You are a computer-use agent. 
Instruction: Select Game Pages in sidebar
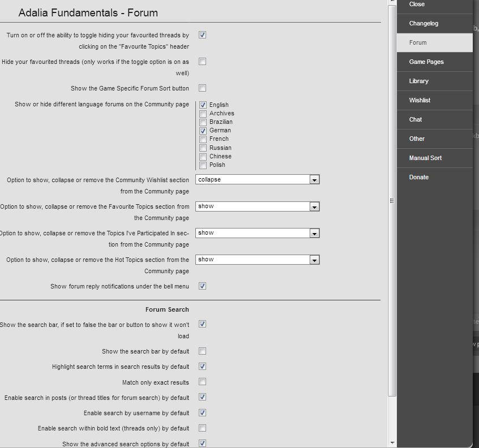[434, 62]
